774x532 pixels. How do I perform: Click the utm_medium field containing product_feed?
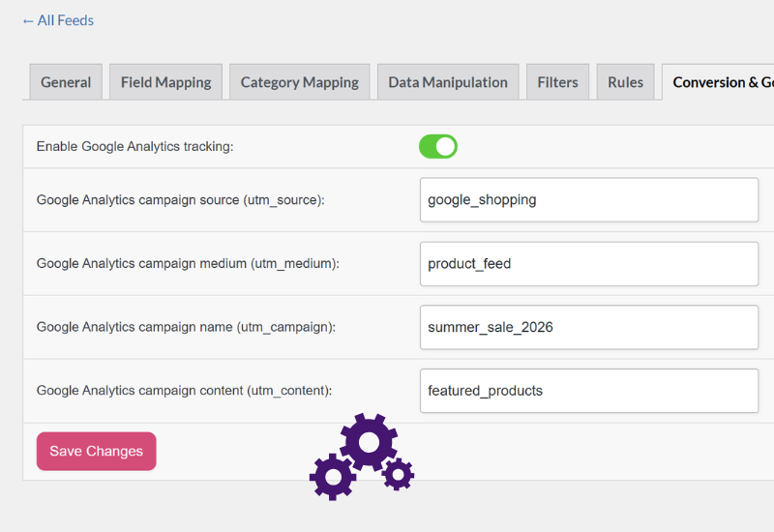click(589, 263)
